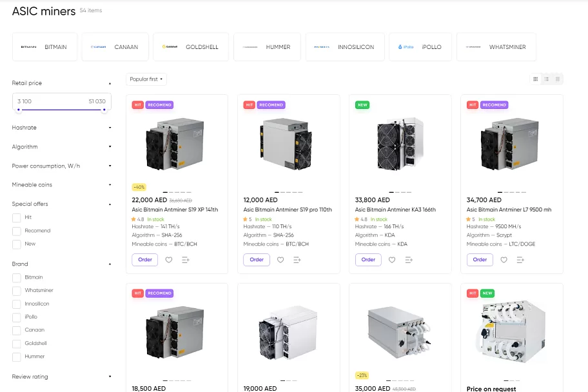Favorite the Antminer S19 pro 110th heart icon
Viewport: 588px width, 392px height.
click(x=280, y=260)
